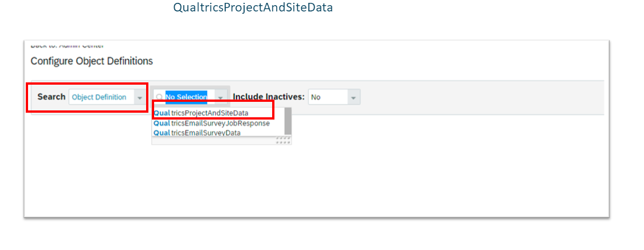
Task: Click the arrow next to Object Definition
Action: [x=140, y=98]
